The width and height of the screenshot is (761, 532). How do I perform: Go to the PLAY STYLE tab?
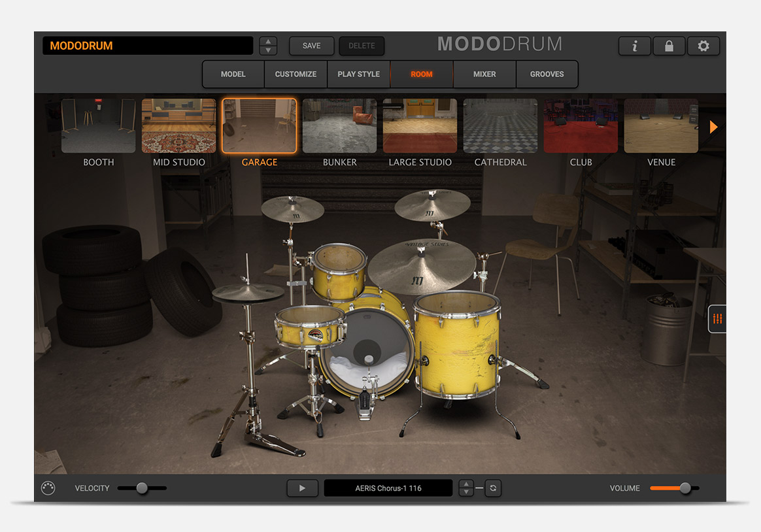(x=359, y=75)
